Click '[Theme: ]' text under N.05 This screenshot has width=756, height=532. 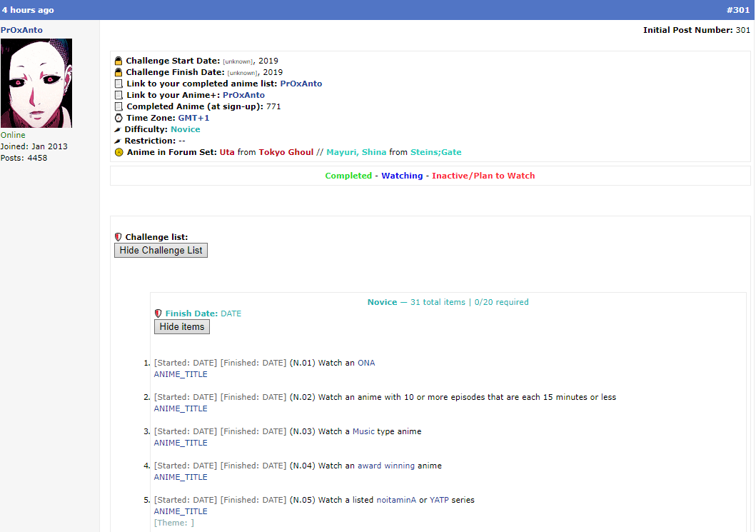click(174, 523)
